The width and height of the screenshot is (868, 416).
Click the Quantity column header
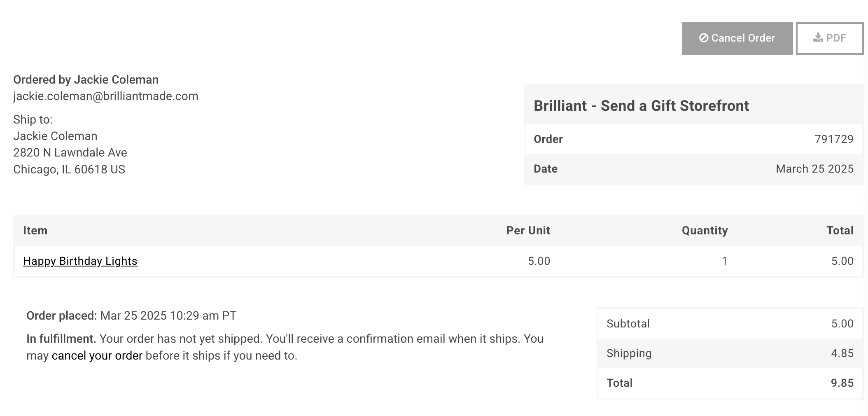coord(705,230)
